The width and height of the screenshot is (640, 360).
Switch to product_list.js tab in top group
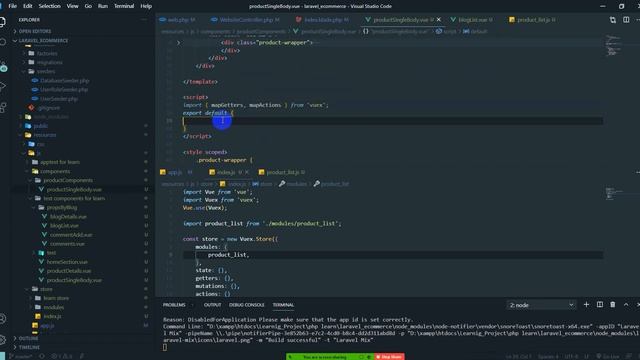point(533,20)
